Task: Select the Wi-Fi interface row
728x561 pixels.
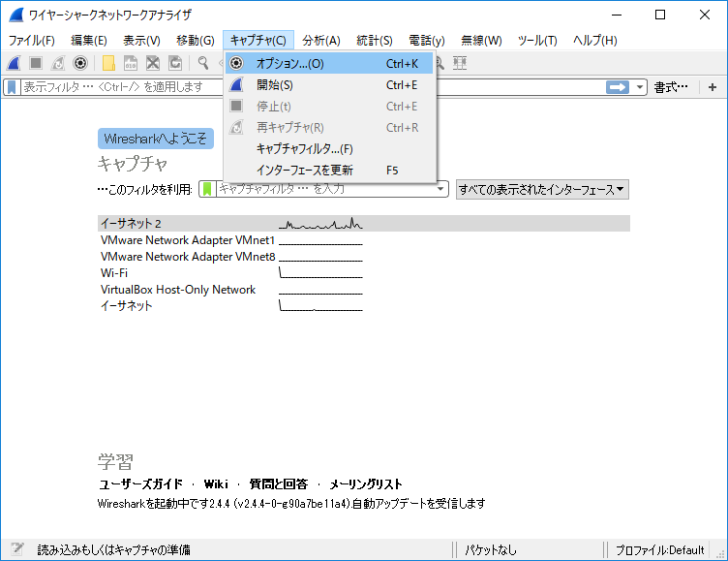Action: (364, 273)
